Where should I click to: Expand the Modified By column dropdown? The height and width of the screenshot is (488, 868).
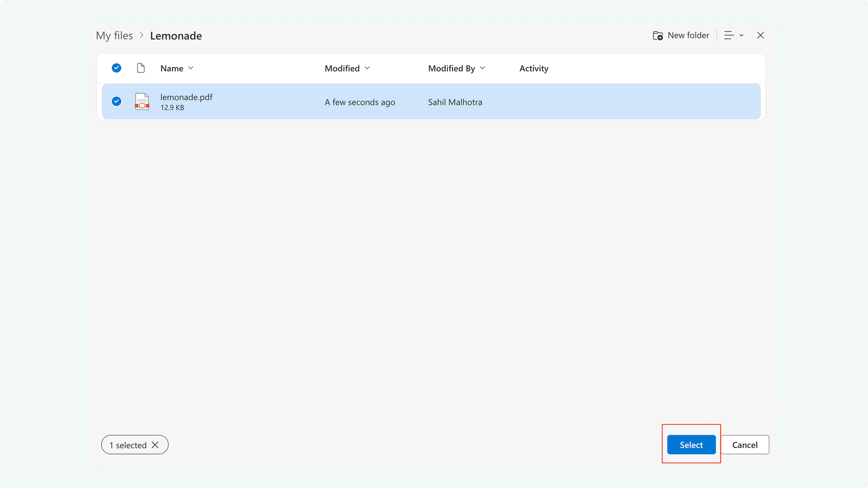482,68
